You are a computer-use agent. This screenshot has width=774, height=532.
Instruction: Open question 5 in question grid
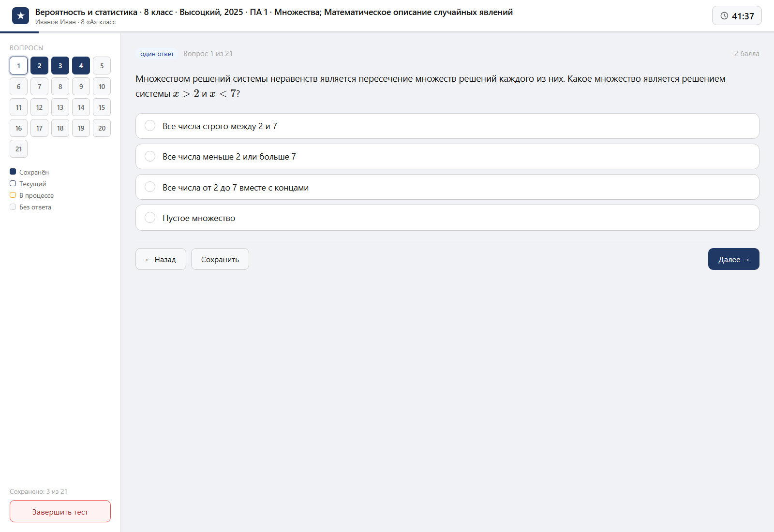(x=102, y=66)
